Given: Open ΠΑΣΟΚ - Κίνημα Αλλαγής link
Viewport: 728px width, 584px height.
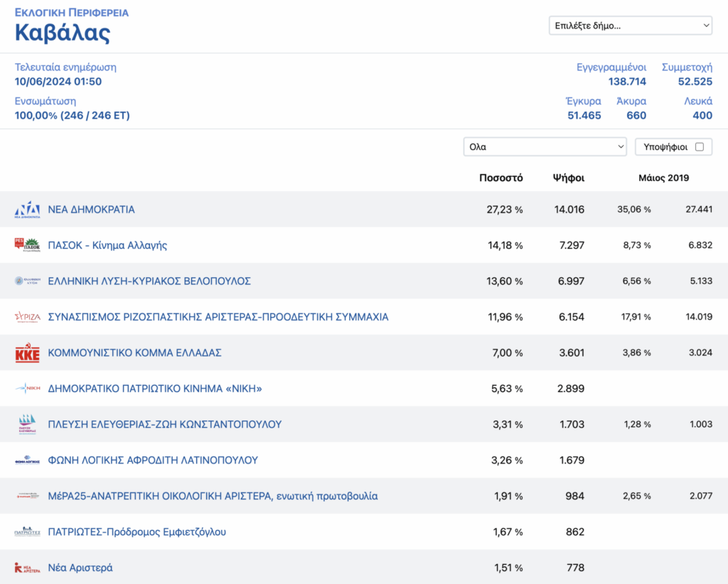Looking at the screenshot, I should 108,245.
